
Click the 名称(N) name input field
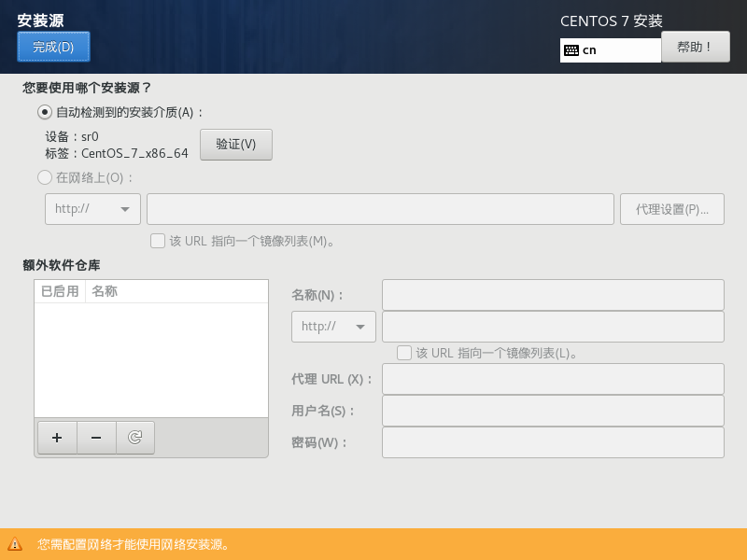pyautogui.click(x=553, y=295)
